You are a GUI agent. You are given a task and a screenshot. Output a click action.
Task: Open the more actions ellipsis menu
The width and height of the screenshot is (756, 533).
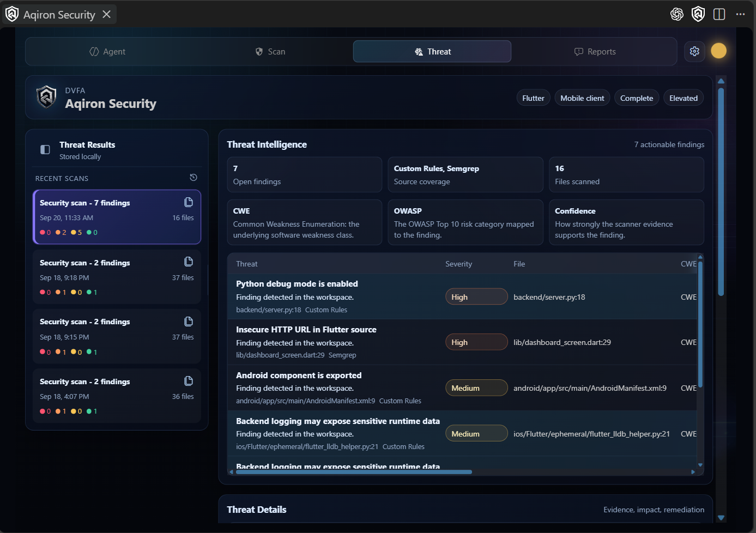(x=740, y=14)
